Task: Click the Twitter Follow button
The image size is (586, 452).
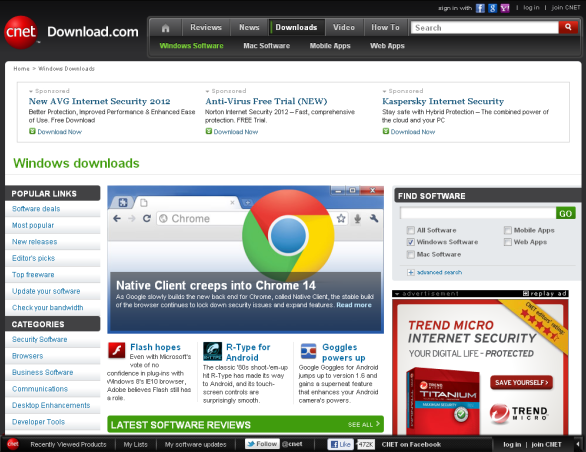Action: (x=262, y=444)
